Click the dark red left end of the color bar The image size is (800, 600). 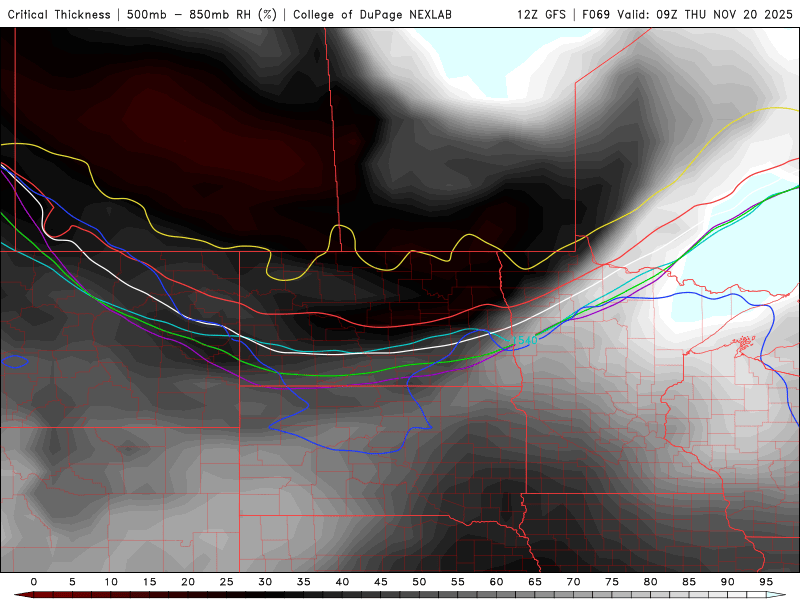23,595
